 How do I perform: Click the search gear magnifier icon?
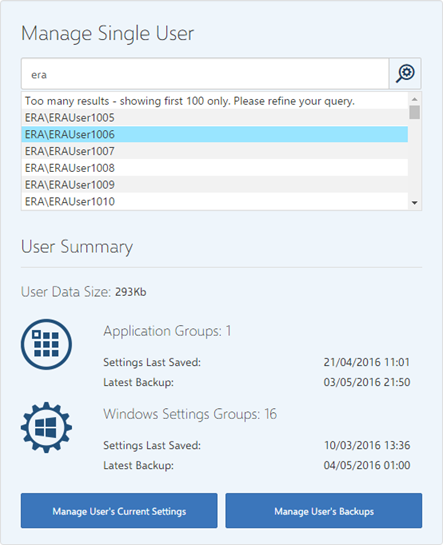tap(405, 74)
